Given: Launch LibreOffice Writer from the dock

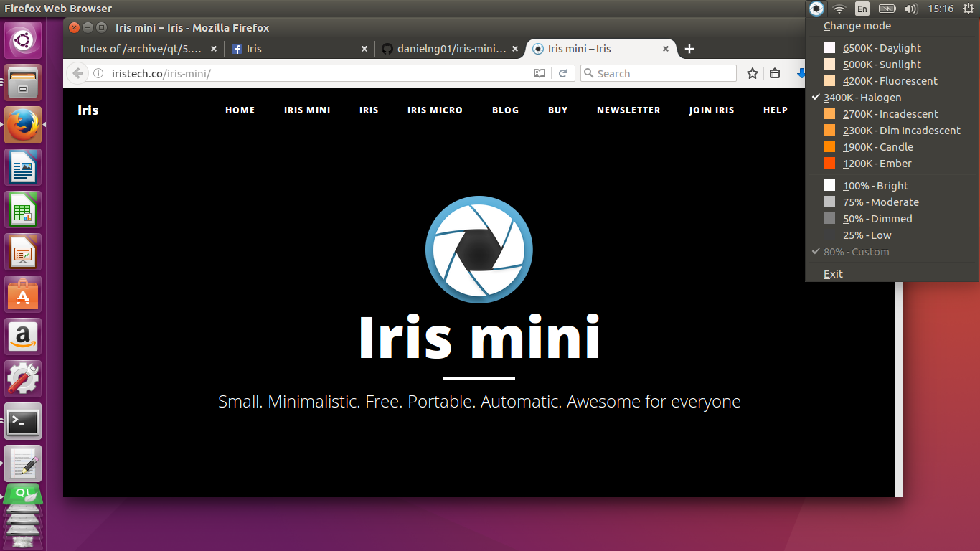Looking at the screenshot, I should pyautogui.click(x=23, y=168).
